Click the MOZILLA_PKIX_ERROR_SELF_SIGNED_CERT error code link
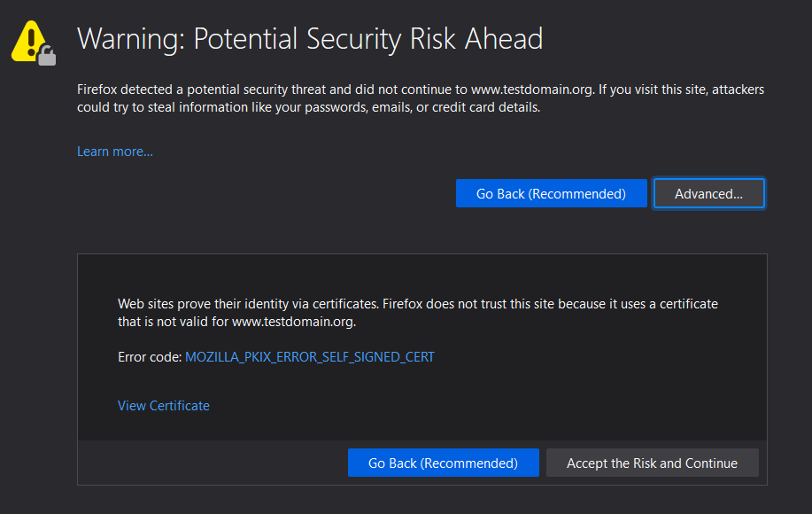The image size is (812, 514). [309, 357]
